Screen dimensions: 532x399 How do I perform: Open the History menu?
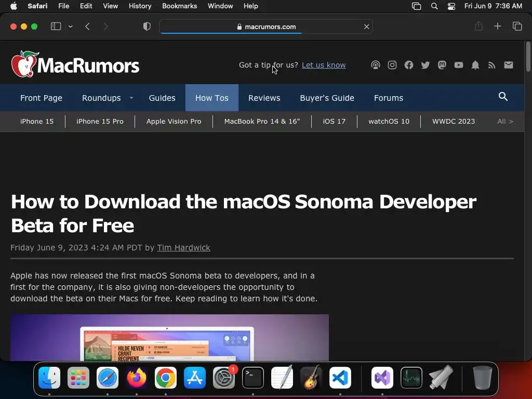(140, 6)
